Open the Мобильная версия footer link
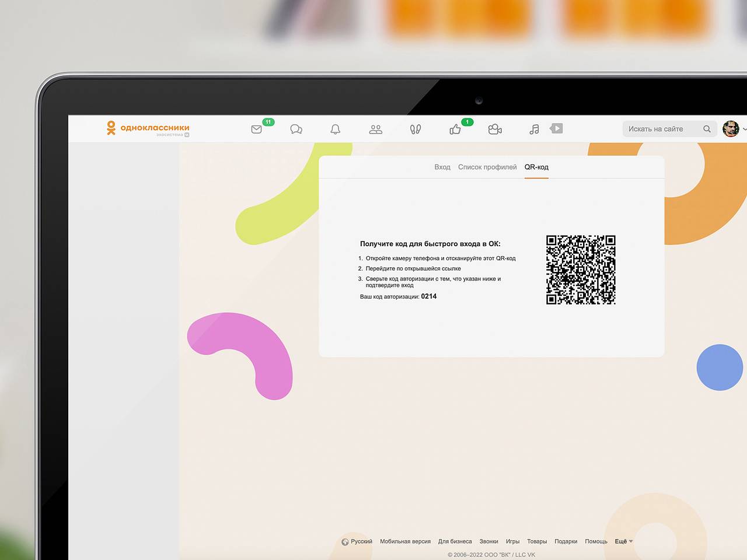The image size is (747, 560). point(405,541)
